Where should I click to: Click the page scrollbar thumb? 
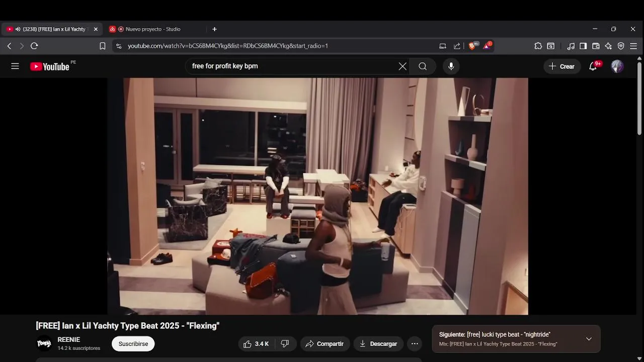pyautogui.click(x=639, y=98)
